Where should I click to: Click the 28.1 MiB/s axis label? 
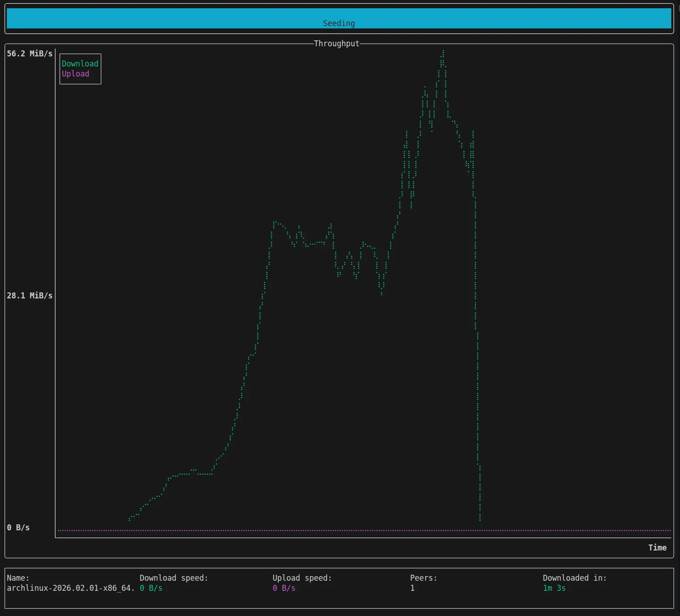coord(29,295)
